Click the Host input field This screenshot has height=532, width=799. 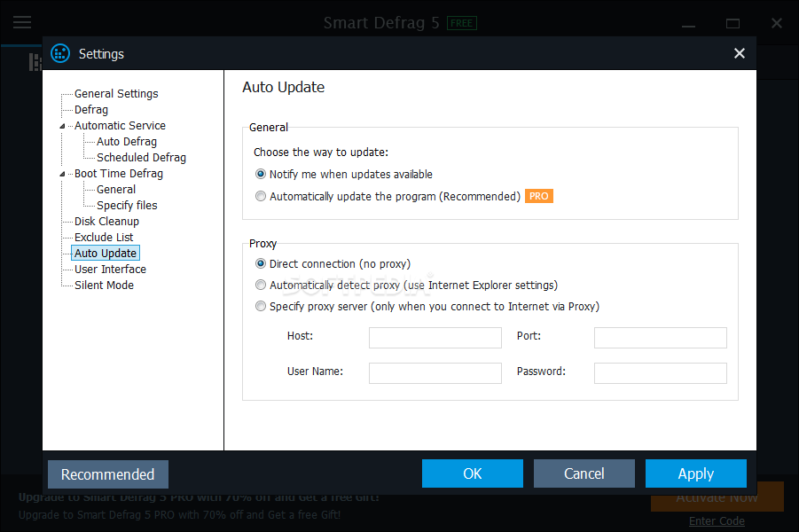tap(435, 337)
